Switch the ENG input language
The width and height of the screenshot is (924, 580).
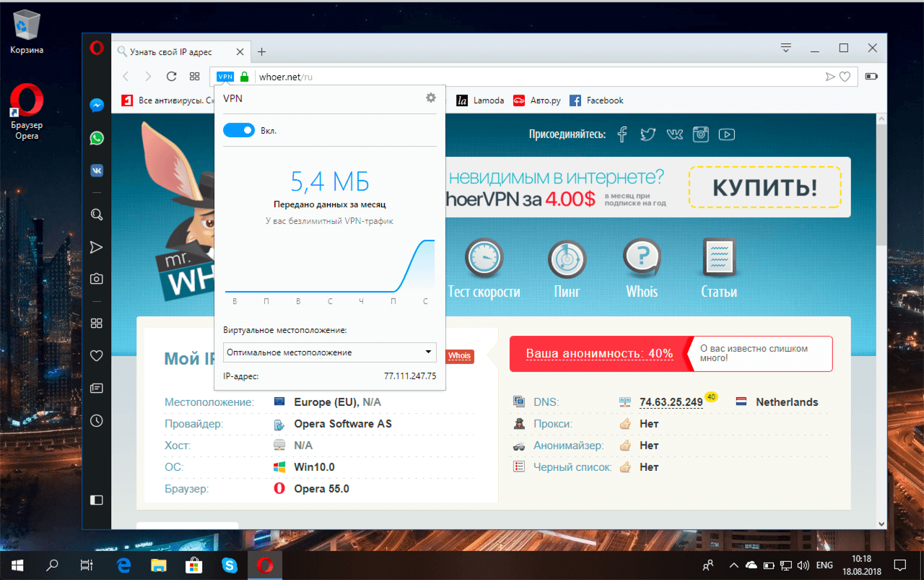tap(824, 565)
